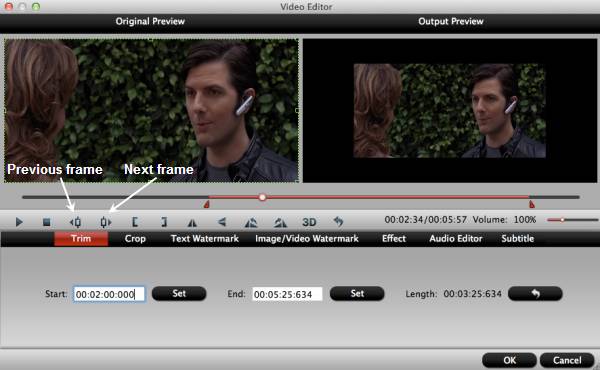
Task: Mark trim start with left bracket icon
Action: [135, 222]
